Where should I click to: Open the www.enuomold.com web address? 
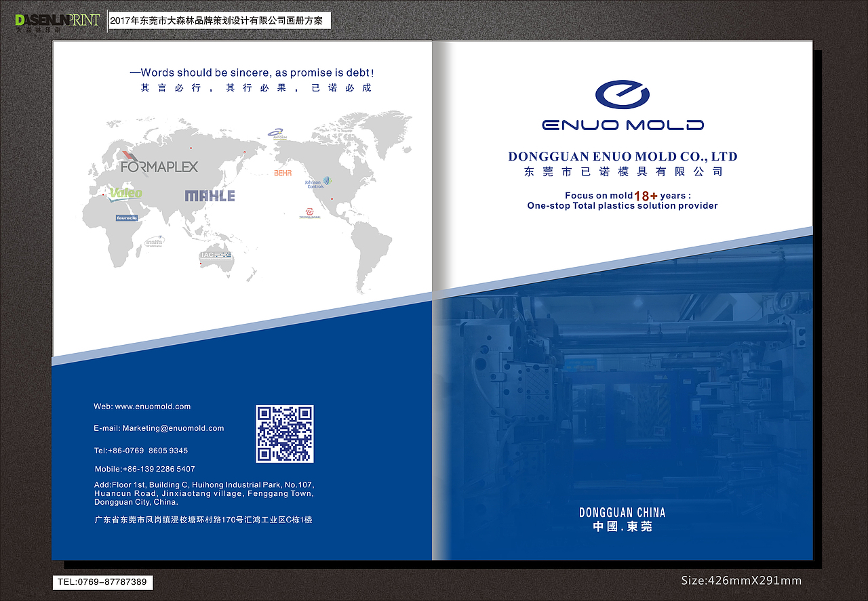pyautogui.click(x=153, y=407)
